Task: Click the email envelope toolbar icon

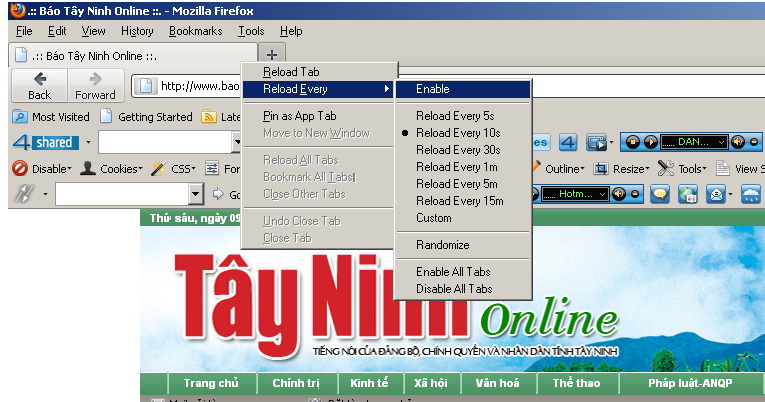Action: (716, 194)
